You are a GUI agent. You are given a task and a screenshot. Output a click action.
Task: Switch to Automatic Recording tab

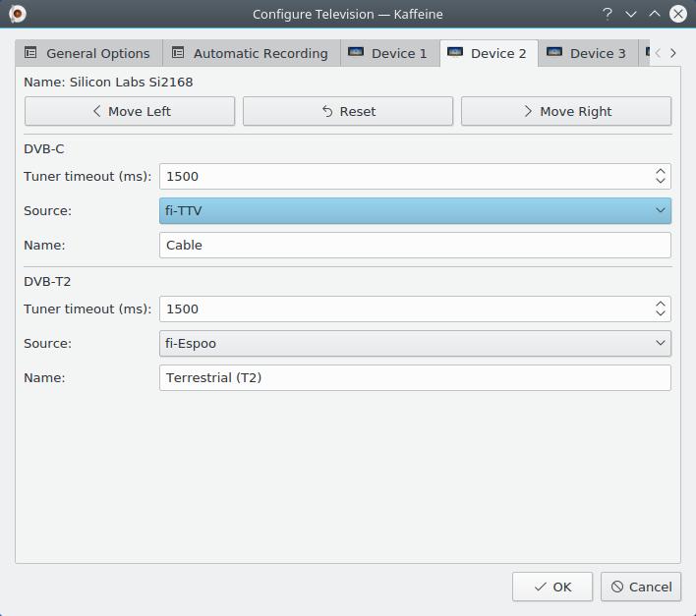click(x=252, y=53)
